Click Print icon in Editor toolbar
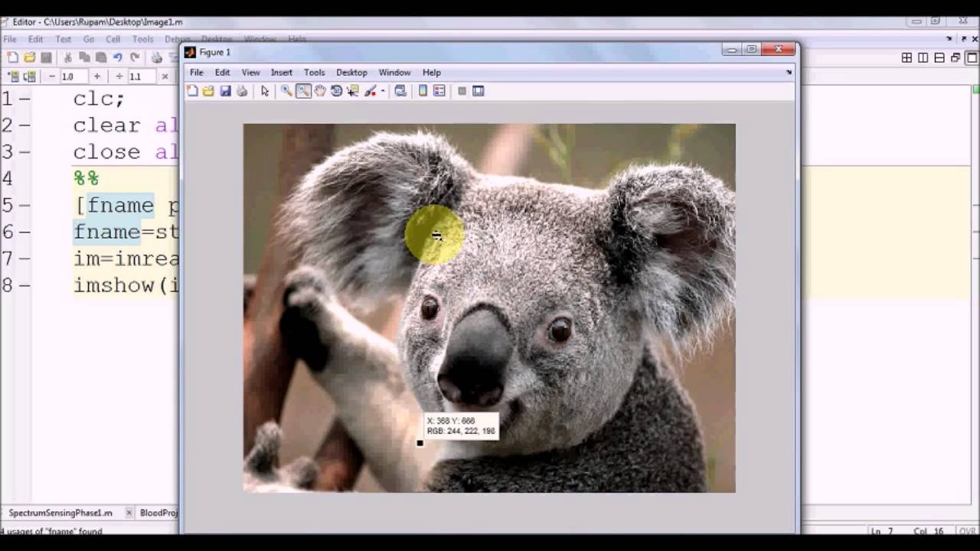This screenshot has width=980, height=551. 157,57
